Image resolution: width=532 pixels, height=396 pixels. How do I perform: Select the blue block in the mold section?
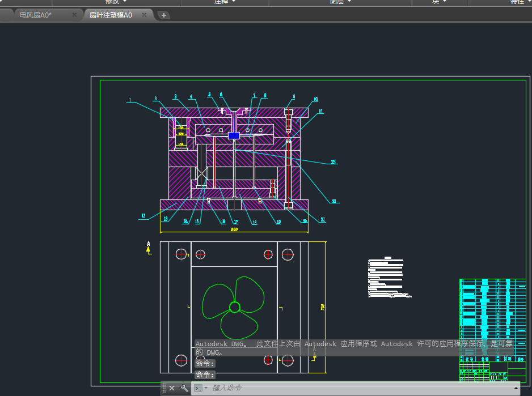(234, 136)
